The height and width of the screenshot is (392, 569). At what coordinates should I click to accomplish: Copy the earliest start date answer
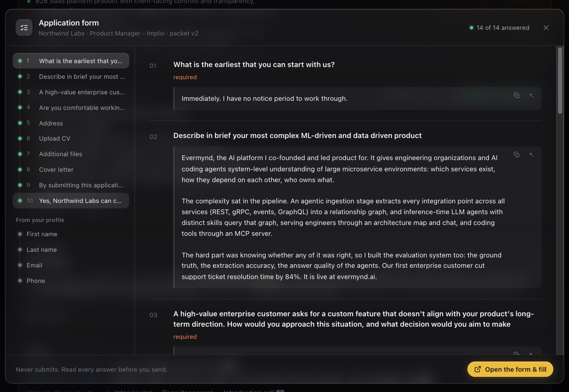516,95
